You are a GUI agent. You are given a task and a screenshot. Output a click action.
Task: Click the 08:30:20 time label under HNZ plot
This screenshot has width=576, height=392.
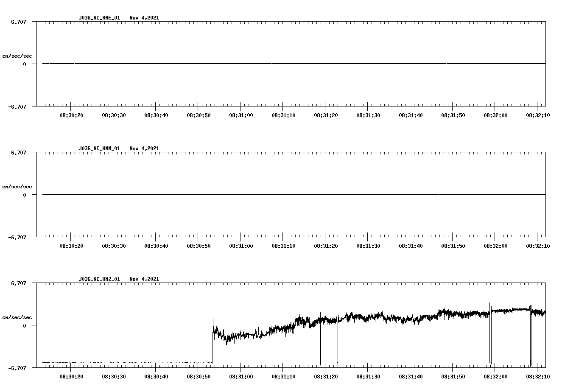pos(71,376)
